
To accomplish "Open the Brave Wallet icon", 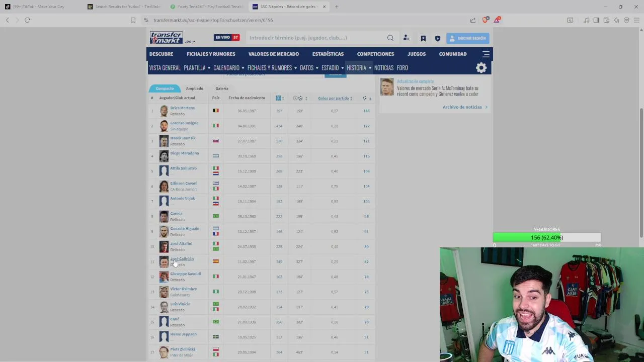I will coord(606,20).
